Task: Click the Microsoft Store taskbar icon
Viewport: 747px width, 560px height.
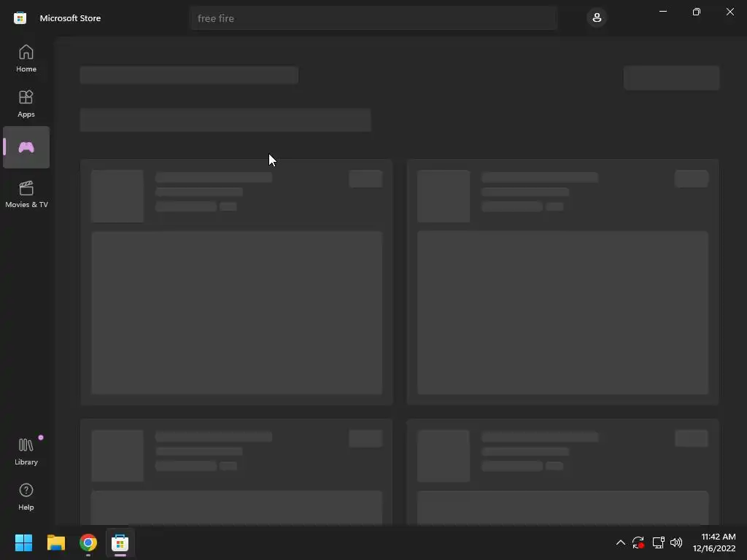Action: click(120, 542)
